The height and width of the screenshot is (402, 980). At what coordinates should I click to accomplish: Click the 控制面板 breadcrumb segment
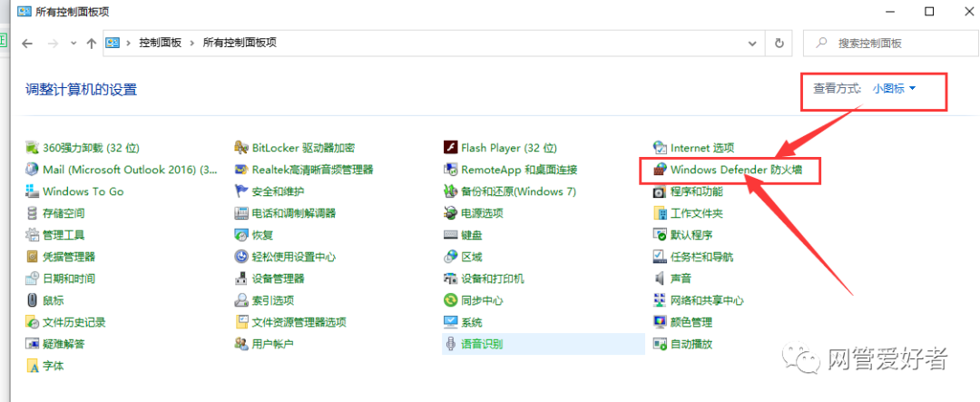[160, 44]
